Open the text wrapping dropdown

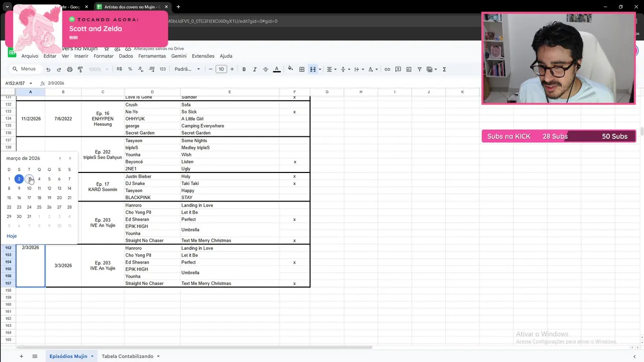[358, 69]
